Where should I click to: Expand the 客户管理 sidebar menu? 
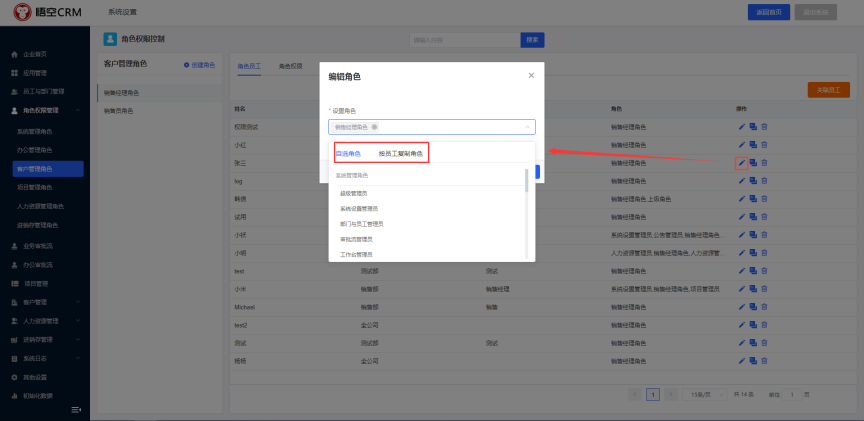pos(78,302)
